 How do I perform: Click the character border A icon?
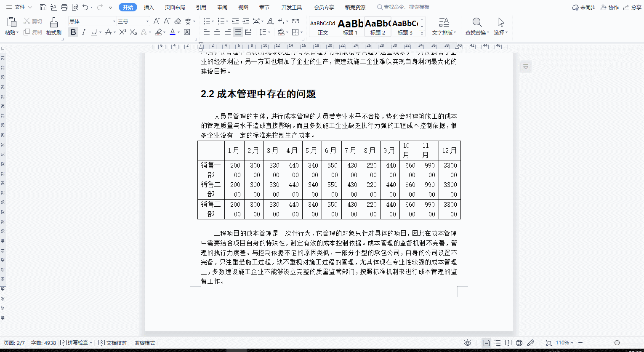187,32
